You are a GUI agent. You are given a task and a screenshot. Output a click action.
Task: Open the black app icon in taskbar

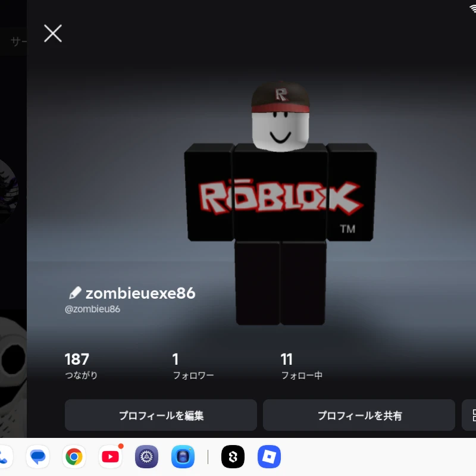pos(233,456)
